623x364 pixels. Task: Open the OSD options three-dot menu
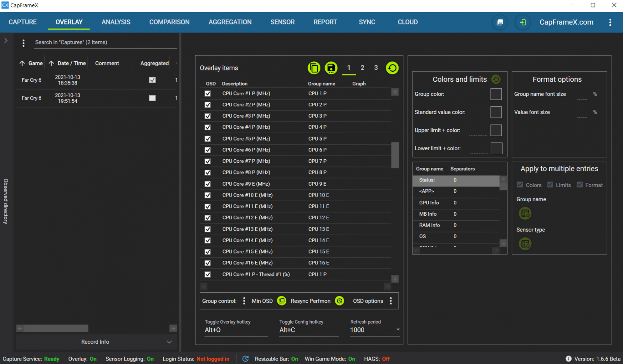coord(391,301)
